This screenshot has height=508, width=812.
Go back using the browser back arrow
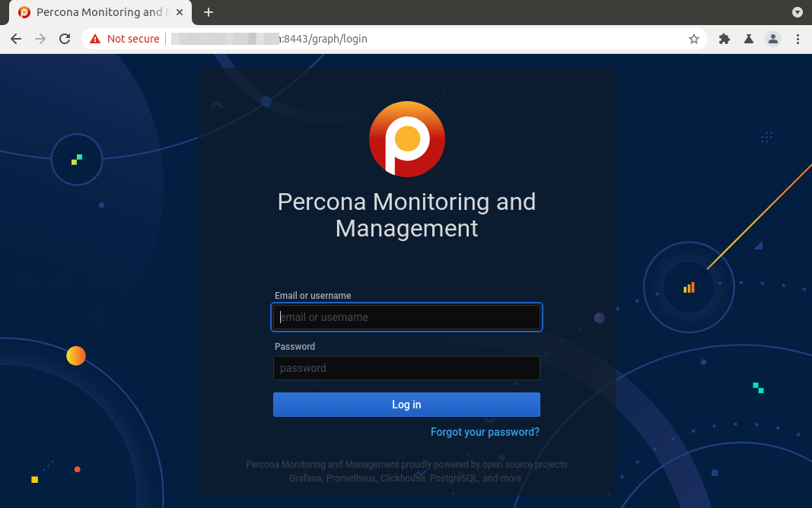16,39
